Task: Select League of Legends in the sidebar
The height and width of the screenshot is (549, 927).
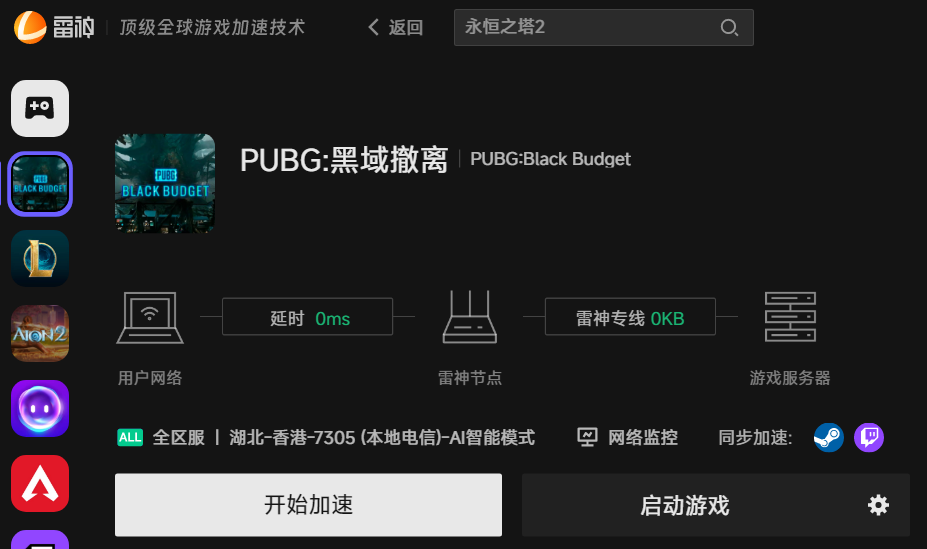Action: [40, 259]
